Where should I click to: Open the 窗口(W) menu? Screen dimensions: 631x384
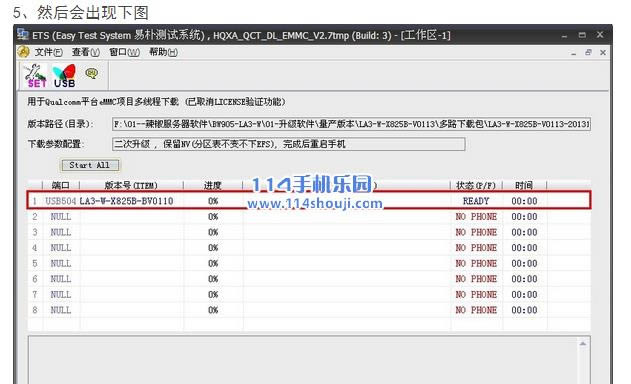coord(124,52)
